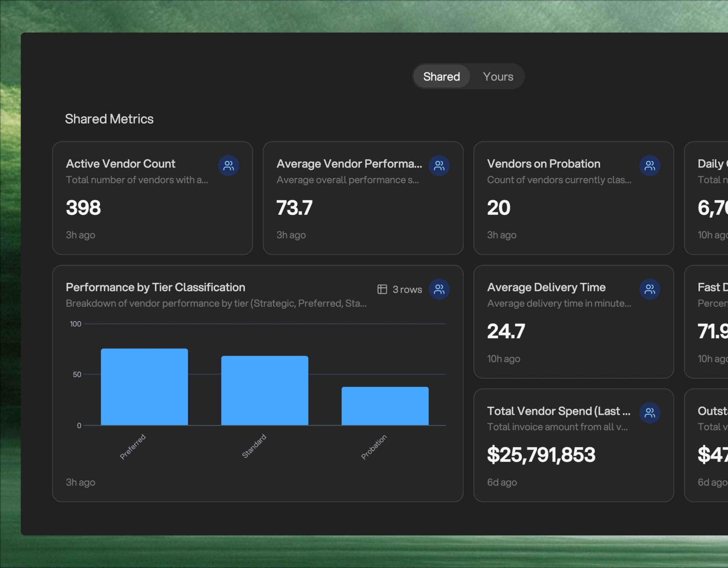
Task: Select the Probation bar in the chart
Action: (x=385, y=406)
